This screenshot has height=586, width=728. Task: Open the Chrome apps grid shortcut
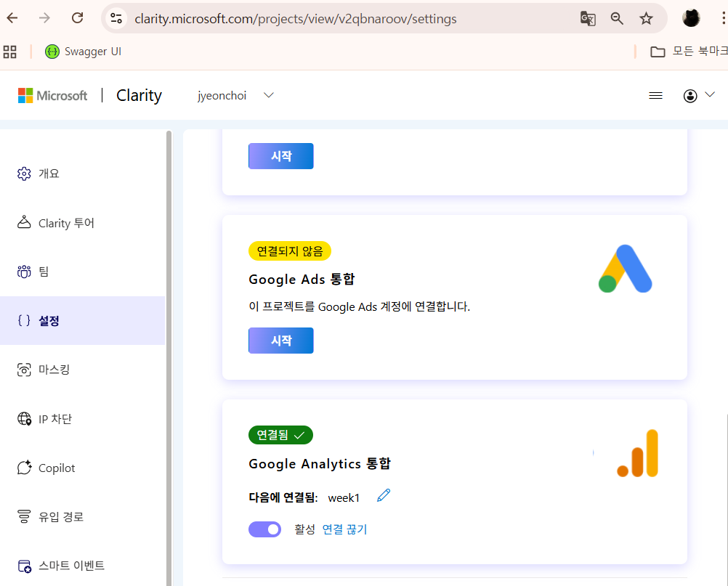pyautogui.click(x=9, y=52)
